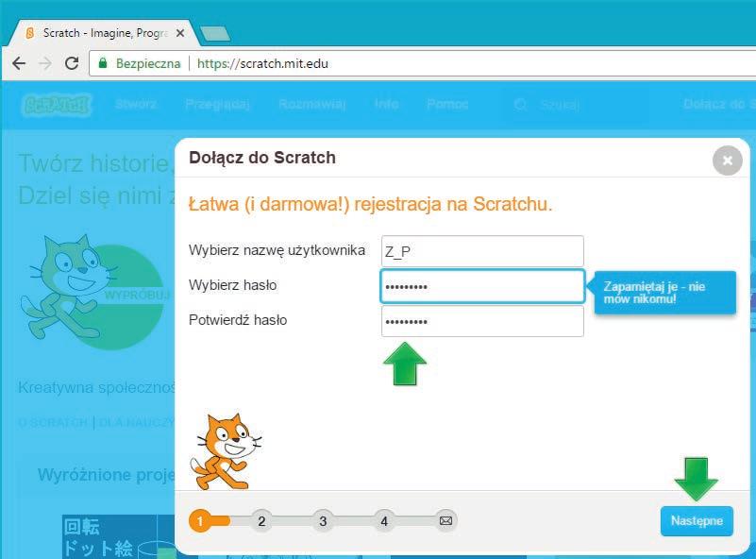Click the Scratch logo in the header
Viewport: 756px width, 559px height.
point(57,105)
